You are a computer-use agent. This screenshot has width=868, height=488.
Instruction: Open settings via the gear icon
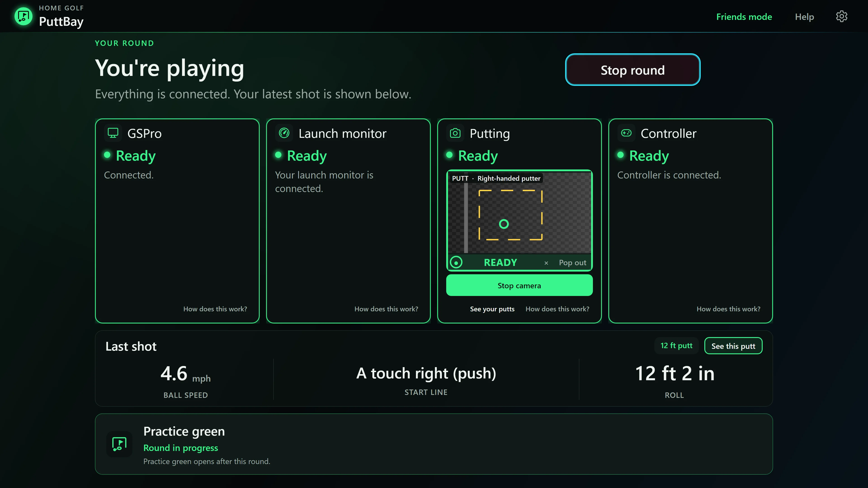(841, 16)
